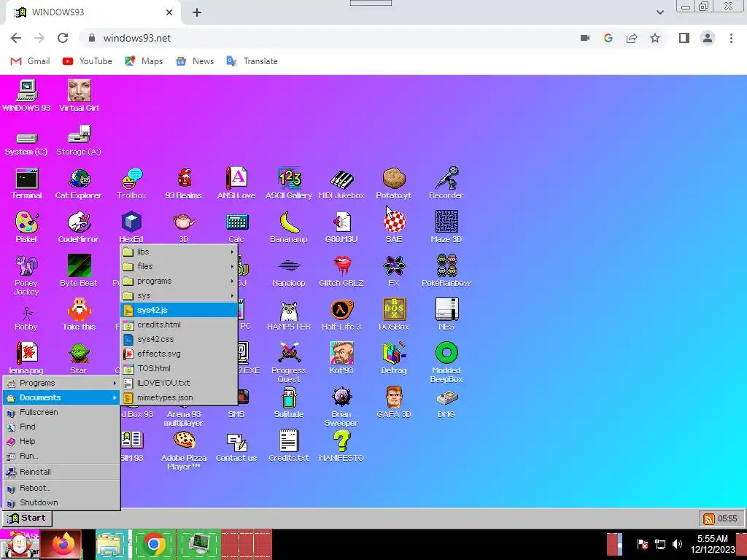Reload the windows93.net page
747x560 pixels.
[63, 38]
